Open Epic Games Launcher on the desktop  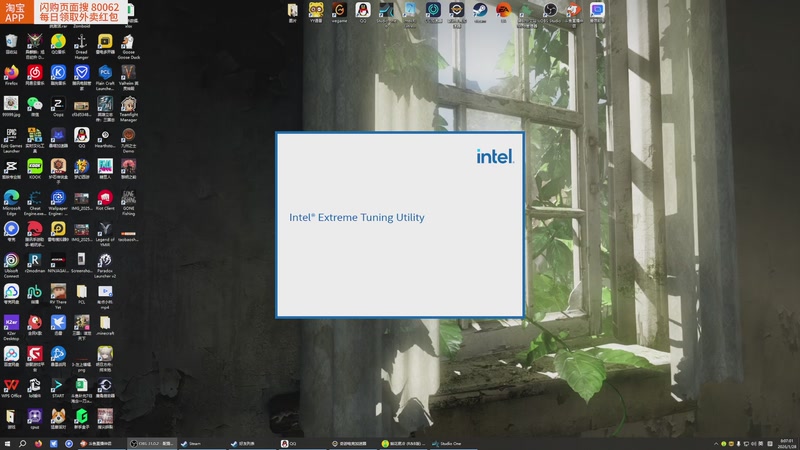click(x=11, y=140)
